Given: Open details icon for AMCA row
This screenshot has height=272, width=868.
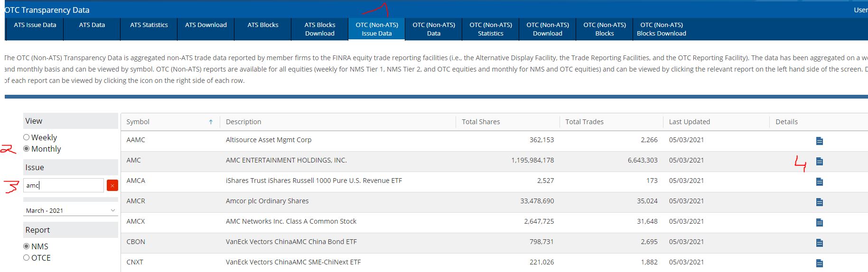Looking at the screenshot, I should 819,181.
